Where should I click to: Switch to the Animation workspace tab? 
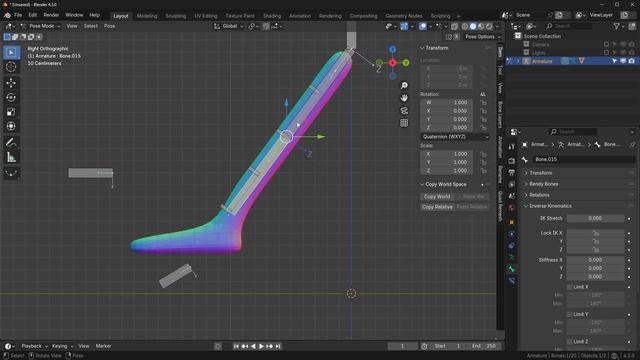coord(300,16)
